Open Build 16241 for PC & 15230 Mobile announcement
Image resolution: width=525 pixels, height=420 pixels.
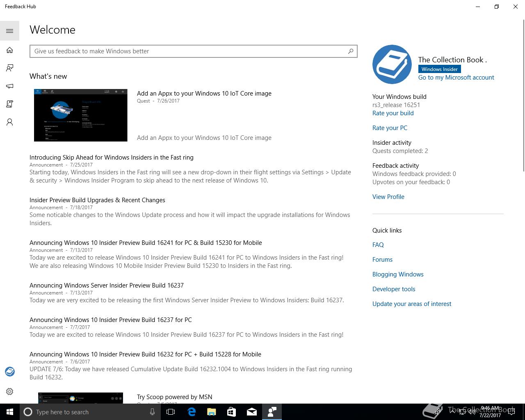tap(146, 243)
